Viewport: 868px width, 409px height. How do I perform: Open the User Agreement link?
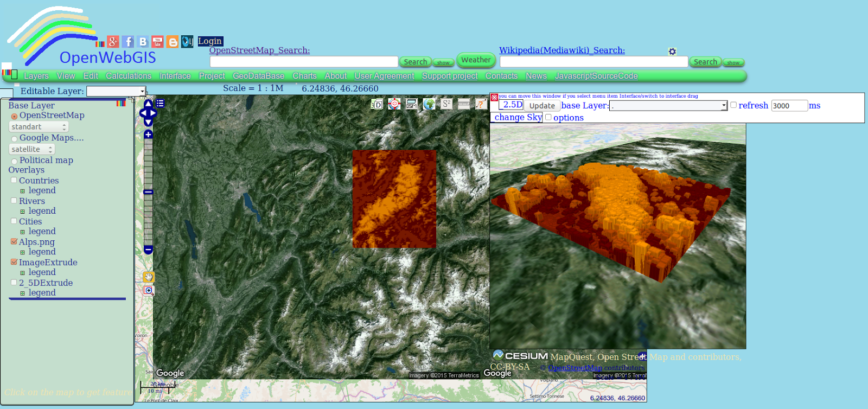point(384,76)
